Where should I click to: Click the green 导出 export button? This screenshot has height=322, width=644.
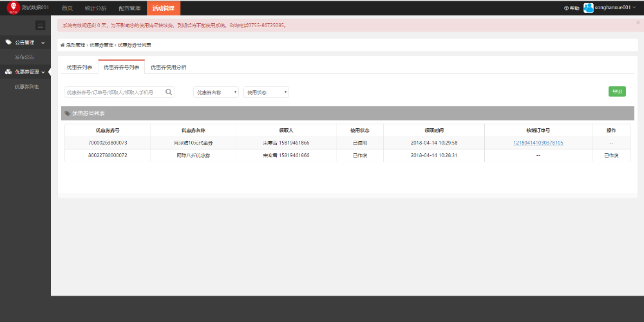(x=617, y=91)
